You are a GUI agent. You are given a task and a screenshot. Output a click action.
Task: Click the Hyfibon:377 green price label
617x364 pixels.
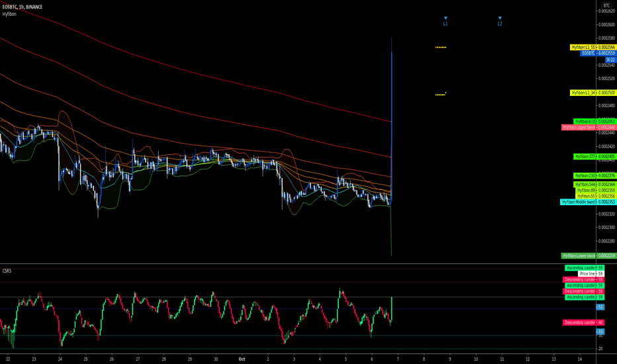[594, 157]
